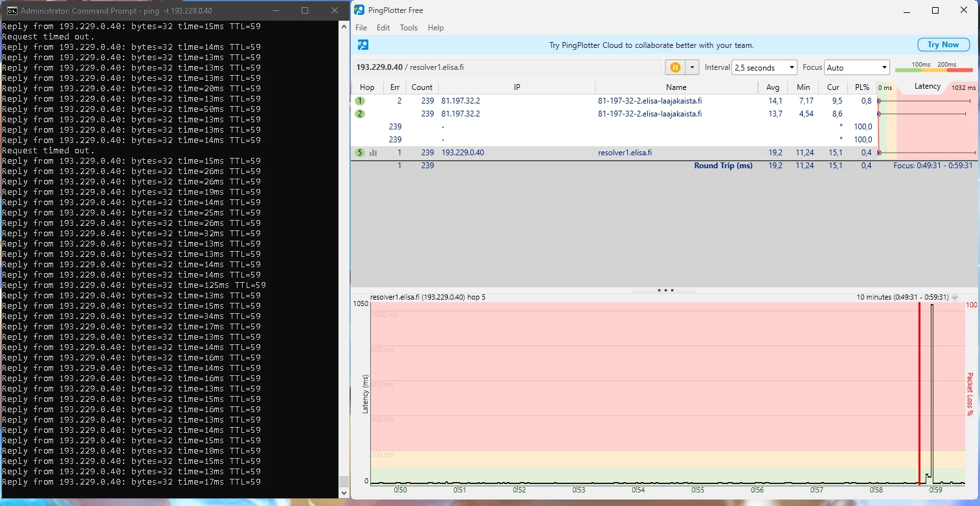Image resolution: width=980 pixels, height=506 pixels.
Task: Click the graph title resolver1.elisa.fi hop 5
Action: [x=428, y=298]
